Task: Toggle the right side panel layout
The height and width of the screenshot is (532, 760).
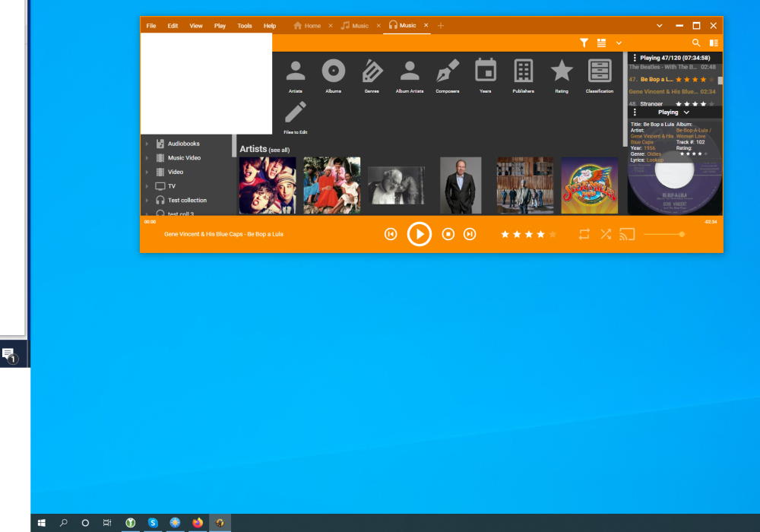Action: [714, 43]
